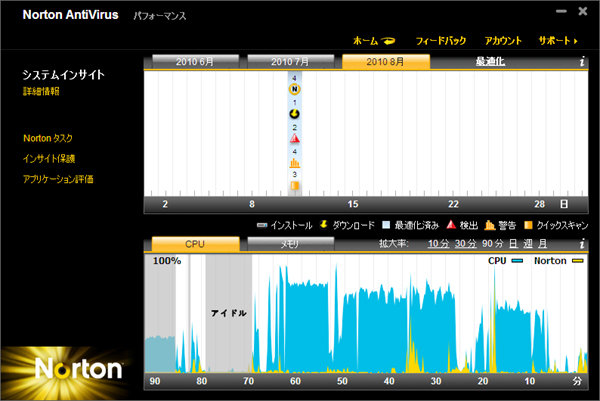
Task: Click day 8 on the calendar axis
Action: point(252,204)
